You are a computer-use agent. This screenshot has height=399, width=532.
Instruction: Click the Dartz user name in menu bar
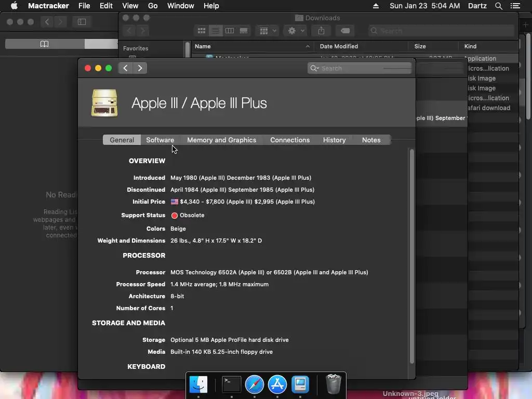click(x=477, y=6)
